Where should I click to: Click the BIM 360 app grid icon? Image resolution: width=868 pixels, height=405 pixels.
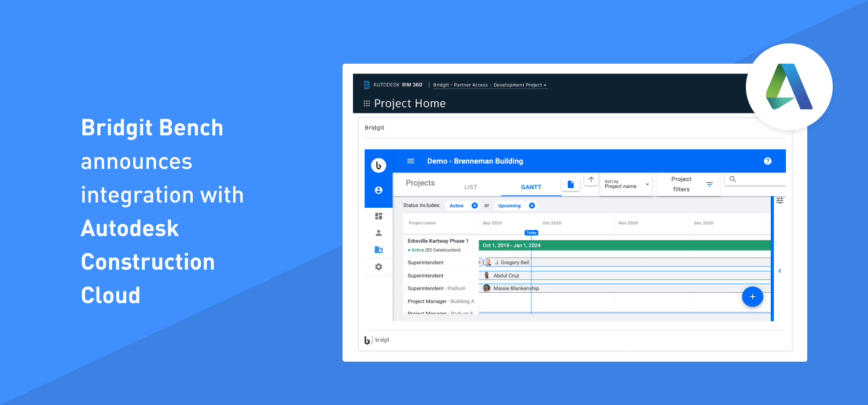coord(366,104)
